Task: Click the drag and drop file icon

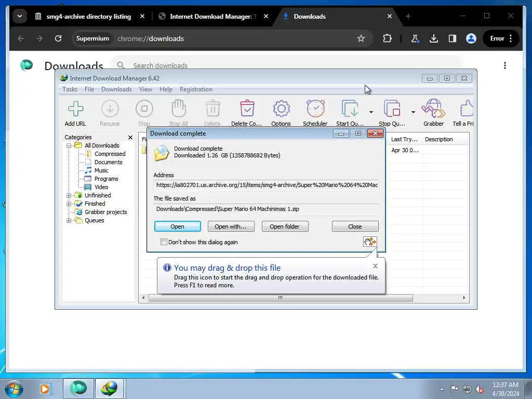Action: point(370,242)
